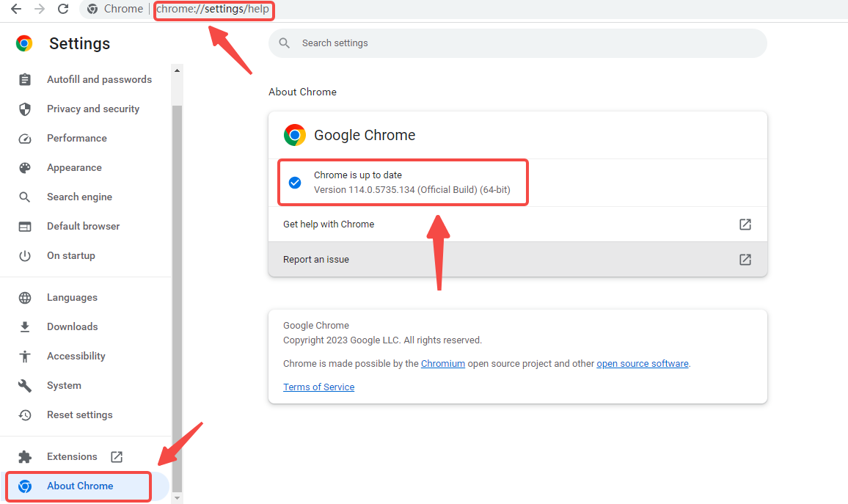Open external link icon for Get help with Chrome
Screen dimensions: 848x504
[x=745, y=224]
